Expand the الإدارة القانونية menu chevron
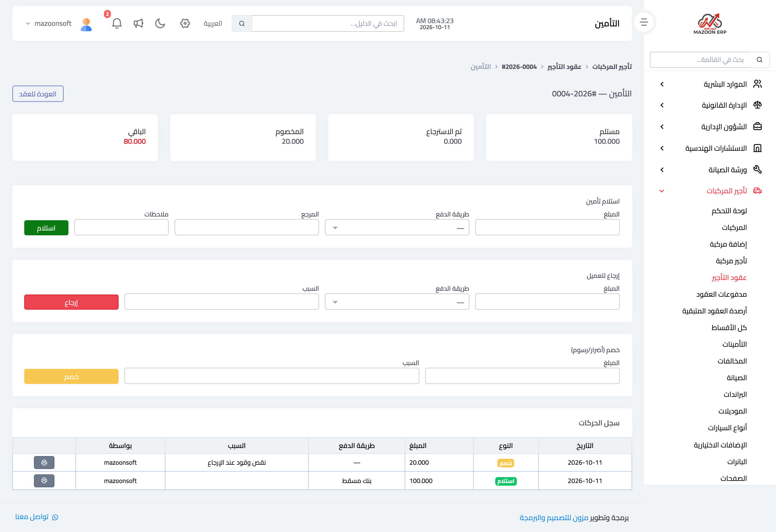 point(662,105)
